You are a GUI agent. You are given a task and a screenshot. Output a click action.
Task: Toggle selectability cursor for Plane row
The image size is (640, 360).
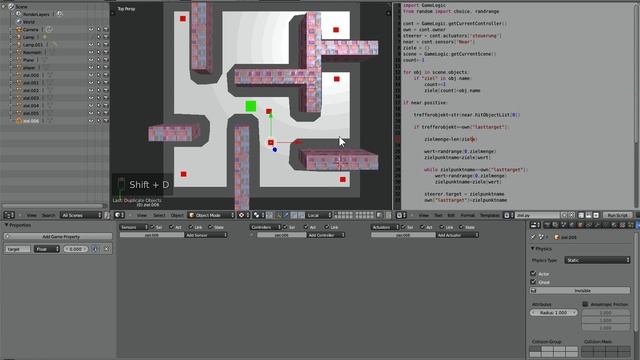click(98, 60)
